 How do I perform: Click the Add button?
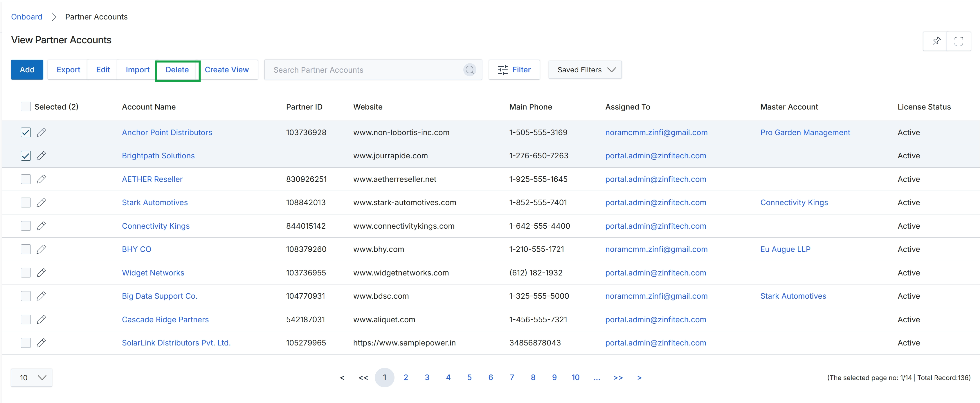click(x=27, y=70)
